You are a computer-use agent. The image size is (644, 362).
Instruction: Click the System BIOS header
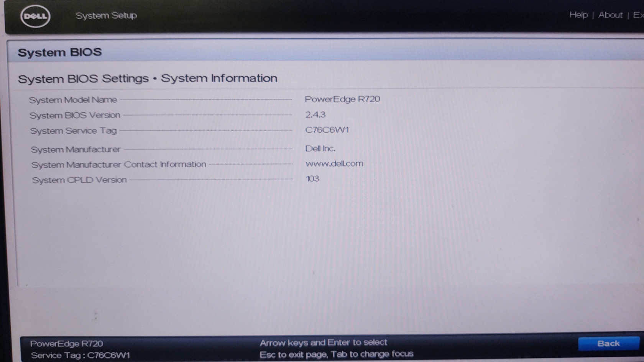[60, 52]
